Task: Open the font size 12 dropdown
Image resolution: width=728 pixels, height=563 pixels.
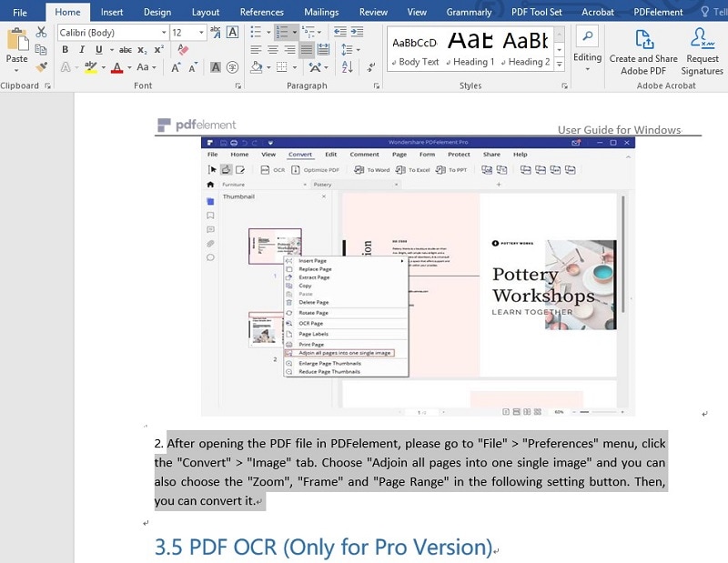Action: pos(201,33)
